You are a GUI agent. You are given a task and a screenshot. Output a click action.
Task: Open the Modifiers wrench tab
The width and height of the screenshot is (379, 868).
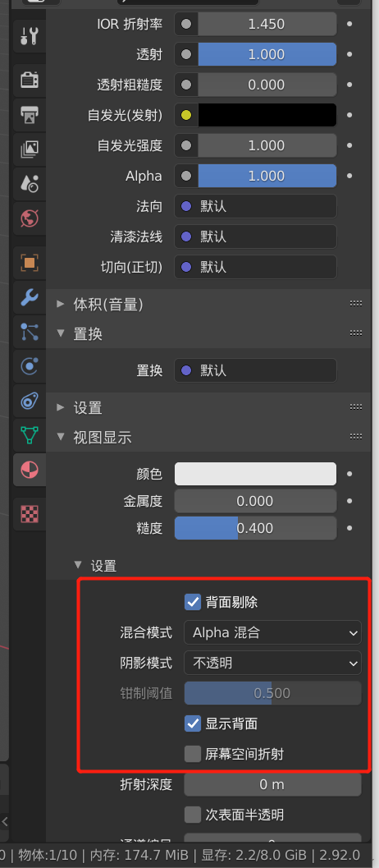29,297
